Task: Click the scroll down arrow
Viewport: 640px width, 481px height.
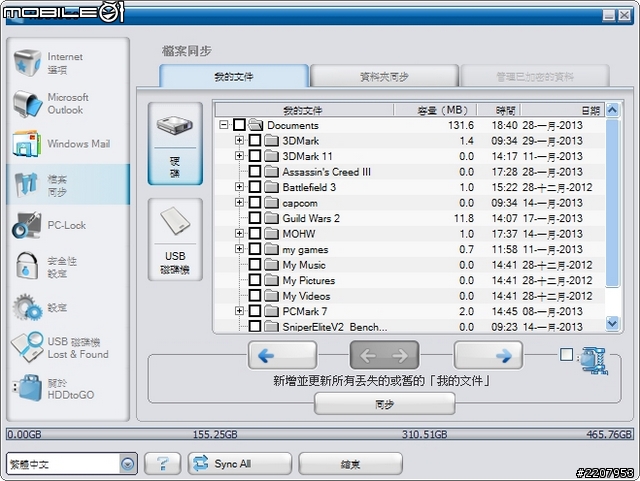Action: click(x=612, y=323)
